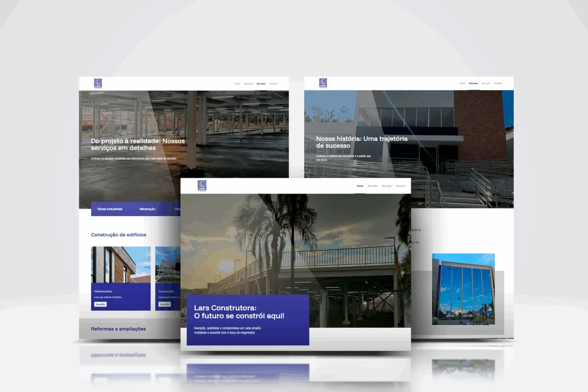Switch to the Mineração tab
The image size is (588, 392).
pos(147,209)
